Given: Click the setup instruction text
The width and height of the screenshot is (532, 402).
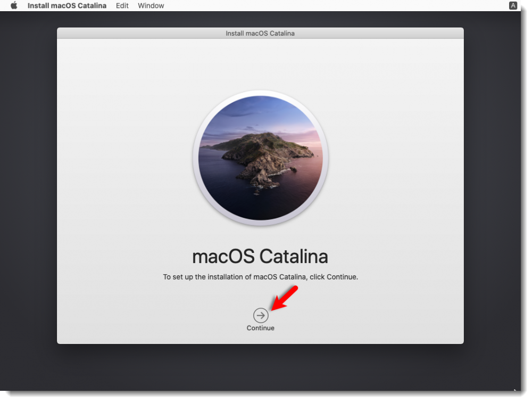Looking at the screenshot, I should 260,277.
